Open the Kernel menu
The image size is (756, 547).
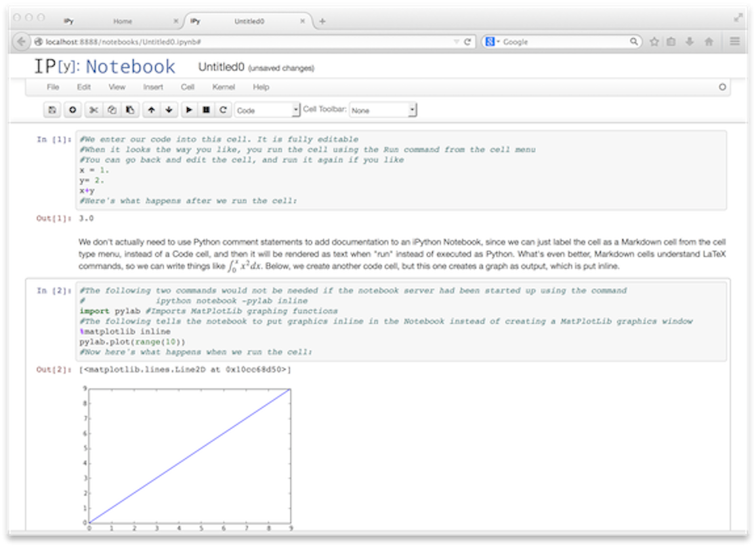click(223, 87)
